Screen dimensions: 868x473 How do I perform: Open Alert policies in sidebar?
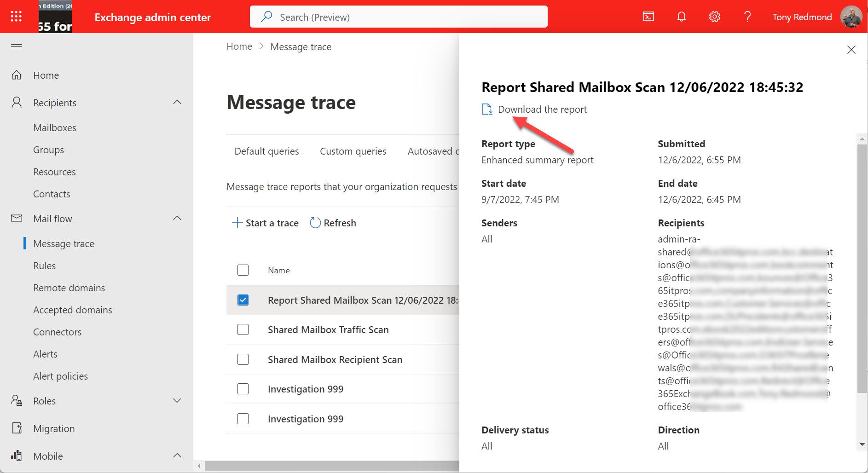point(60,376)
